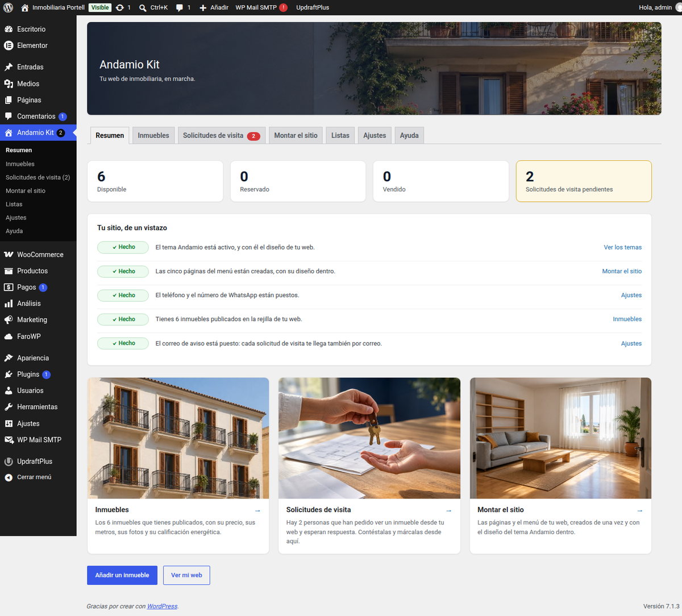The image size is (682, 616).
Task: Click the arrow on Montar el sitio card
Action: [x=639, y=510]
